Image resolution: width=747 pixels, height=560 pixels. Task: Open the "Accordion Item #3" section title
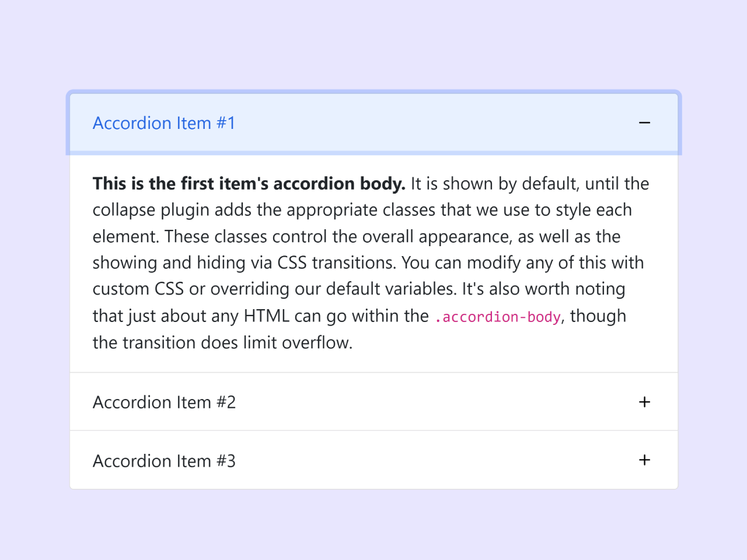point(164,461)
